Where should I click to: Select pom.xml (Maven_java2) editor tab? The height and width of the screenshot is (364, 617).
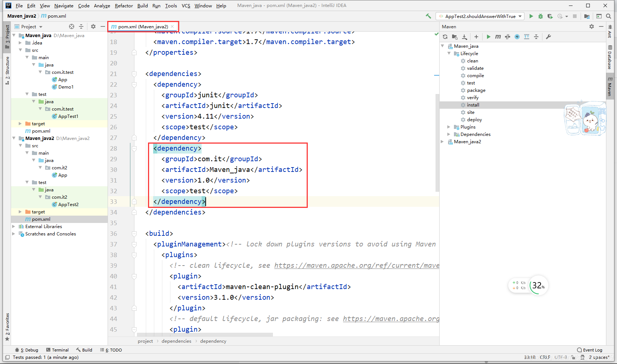tap(143, 26)
